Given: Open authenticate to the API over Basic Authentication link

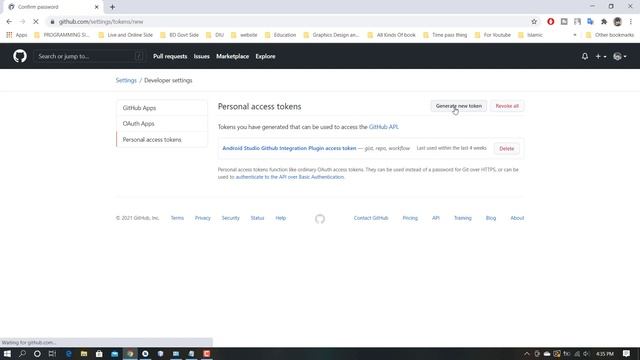Looking at the screenshot, I should click(290, 177).
